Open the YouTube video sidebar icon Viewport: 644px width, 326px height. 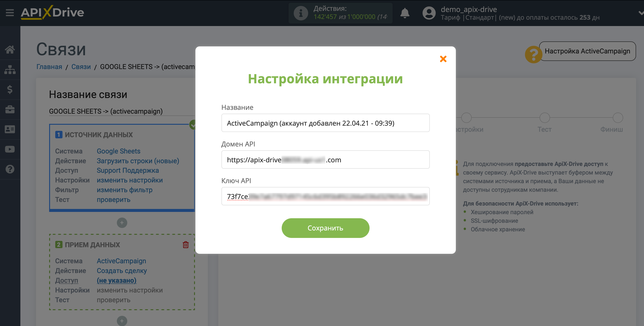point(10,149)
